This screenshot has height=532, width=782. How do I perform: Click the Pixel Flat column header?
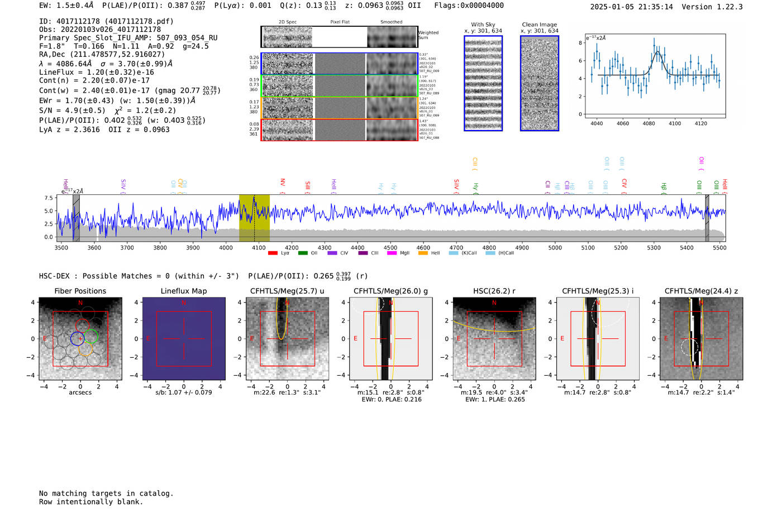pyautogui.click(x=340, y=22)
